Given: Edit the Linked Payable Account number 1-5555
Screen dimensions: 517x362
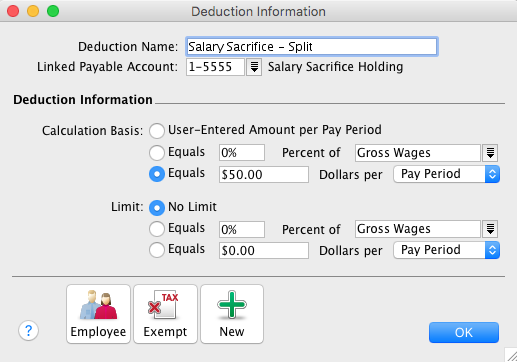Looking at the screenshot, I should pyautogui.click(x=215, y=67).
